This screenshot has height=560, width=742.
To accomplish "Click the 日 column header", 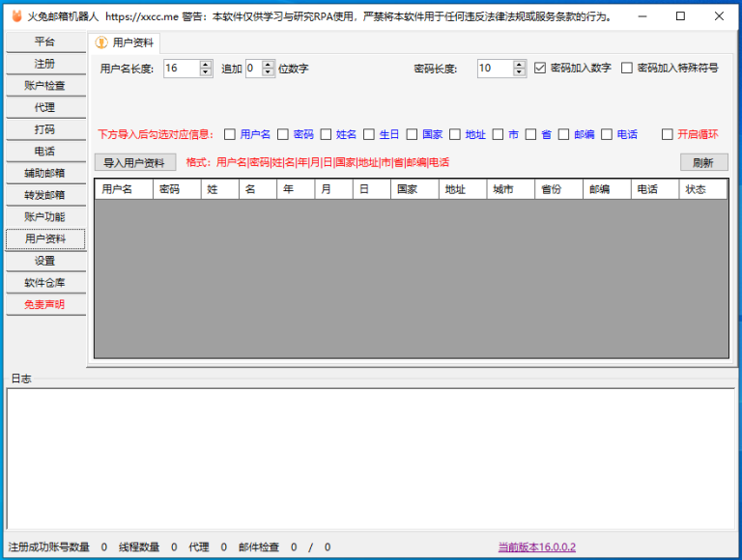I will (372, 189).
